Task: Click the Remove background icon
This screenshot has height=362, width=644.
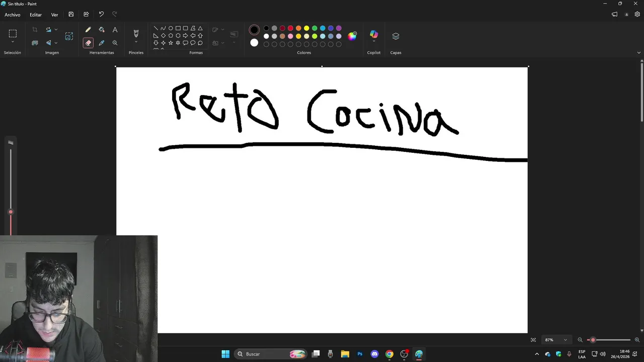Action: point(35,43)
